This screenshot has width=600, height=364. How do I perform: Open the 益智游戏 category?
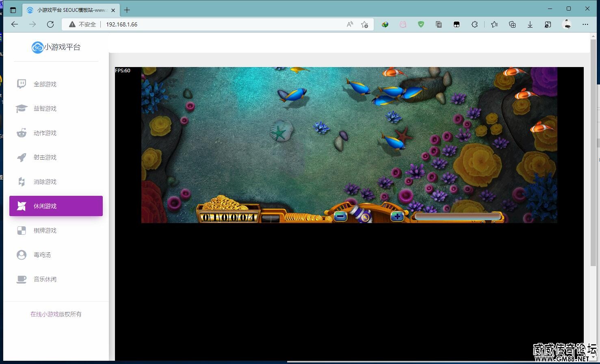pyautogui.click(x=56, y=108)
